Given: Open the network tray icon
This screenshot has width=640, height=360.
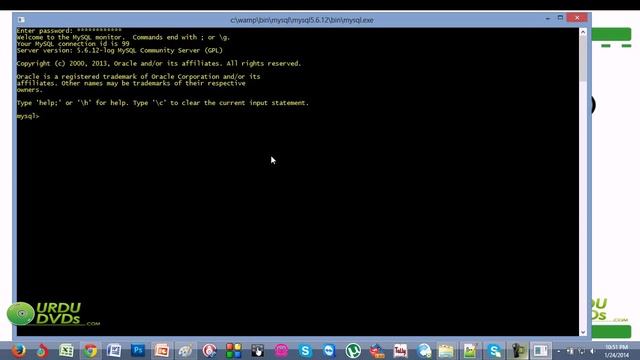Looking at the screenshot, I should [x=582, y=351].
